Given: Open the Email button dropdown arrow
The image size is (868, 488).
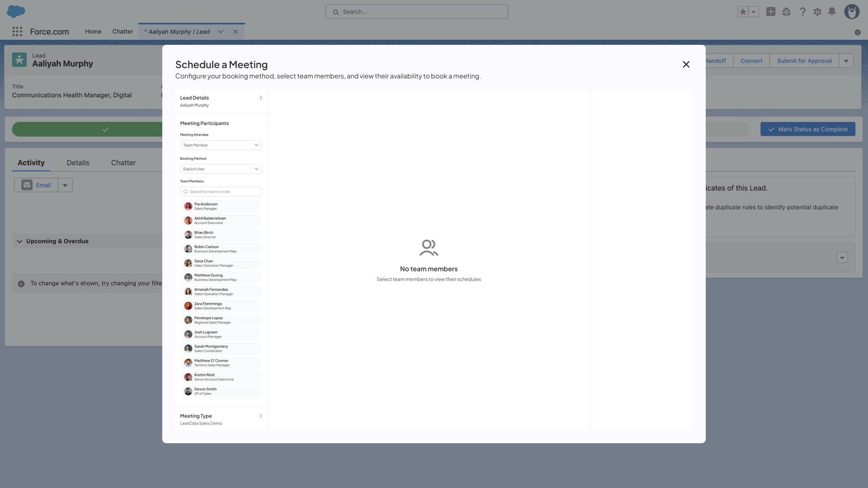Looking at the screenshot, I should tap(65, 185).
